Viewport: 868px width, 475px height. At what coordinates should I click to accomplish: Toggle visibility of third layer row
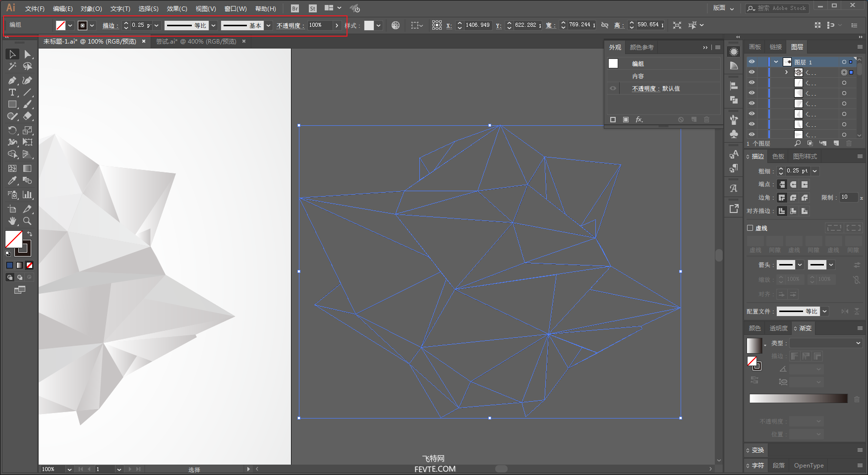click(x=752, y=83)
